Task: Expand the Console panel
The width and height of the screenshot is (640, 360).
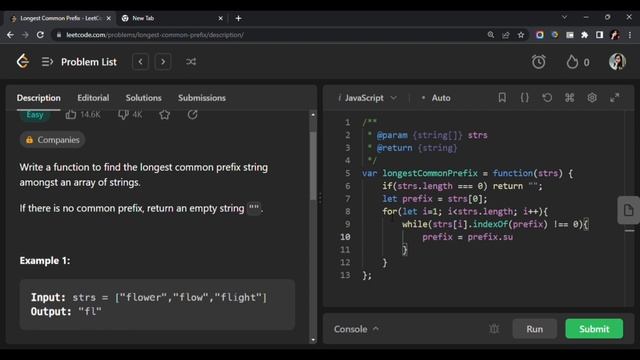Action: tap(356, 329)
